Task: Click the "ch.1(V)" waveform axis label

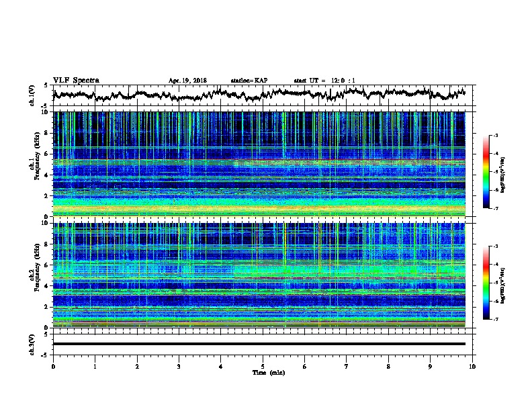Action: click(32, 95)
